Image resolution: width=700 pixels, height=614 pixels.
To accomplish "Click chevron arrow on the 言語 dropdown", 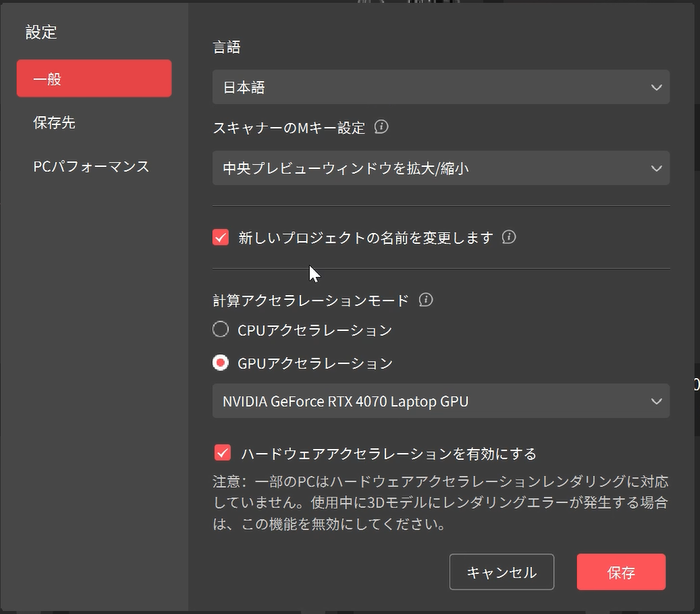I will 656,87.
